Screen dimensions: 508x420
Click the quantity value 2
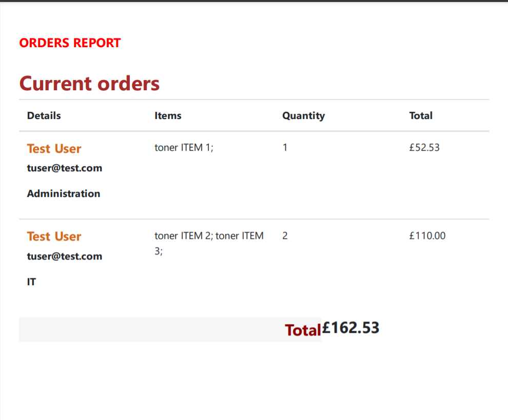tap(285, 236)
